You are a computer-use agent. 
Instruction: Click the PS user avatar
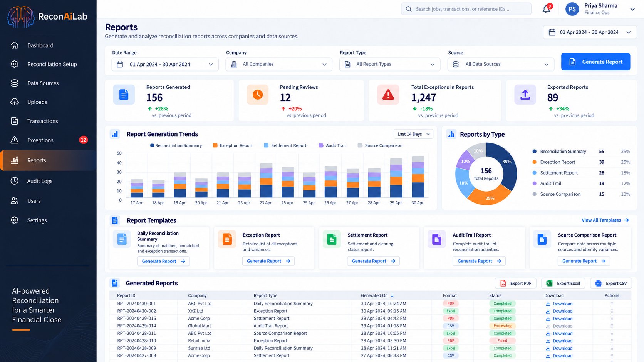[x=572, y=9]
